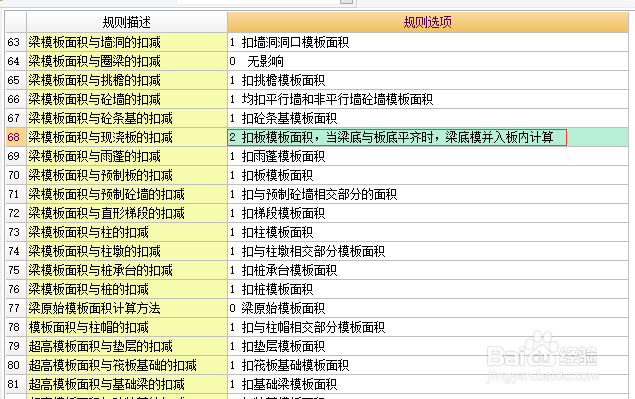The height and width of the screenshot is (399, 635).
Task: Click row 77 option 梁原始模板面积
Action: pyautogui.click(x=428, y=308)
